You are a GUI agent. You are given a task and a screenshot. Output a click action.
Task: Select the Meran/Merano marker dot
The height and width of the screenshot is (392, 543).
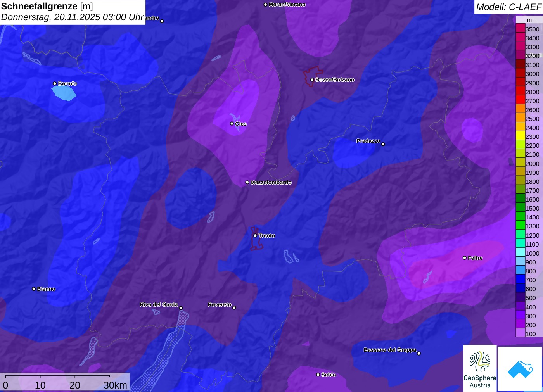coord(265,5)
